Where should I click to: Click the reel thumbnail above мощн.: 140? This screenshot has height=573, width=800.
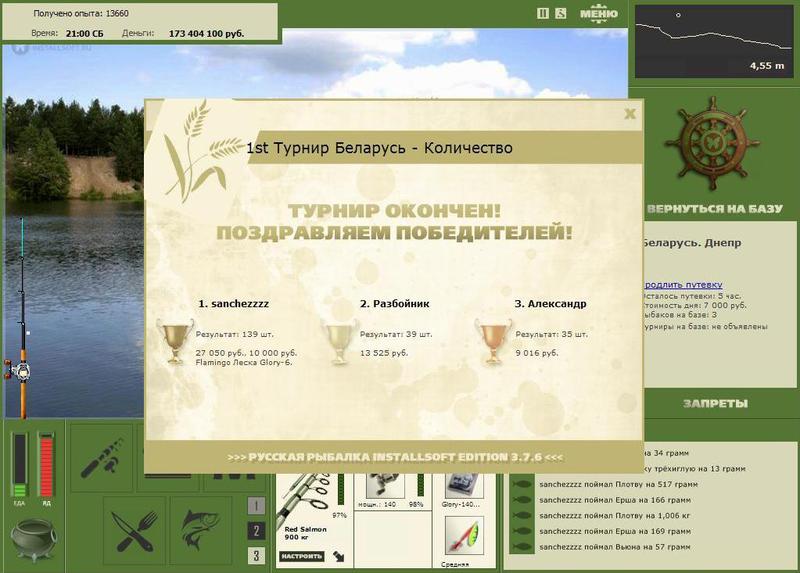point(385,485)
